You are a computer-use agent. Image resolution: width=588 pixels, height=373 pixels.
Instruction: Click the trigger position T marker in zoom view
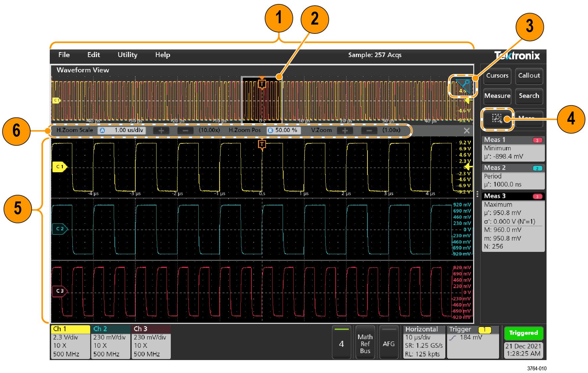click(x=262, y=144)
